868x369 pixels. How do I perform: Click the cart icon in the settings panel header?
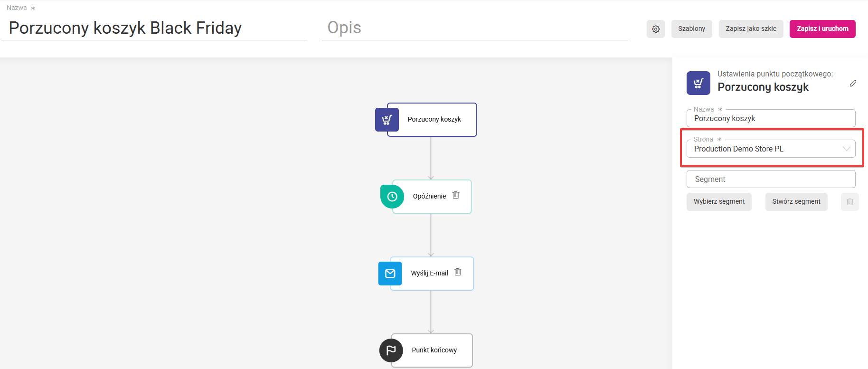click(698, 83)
